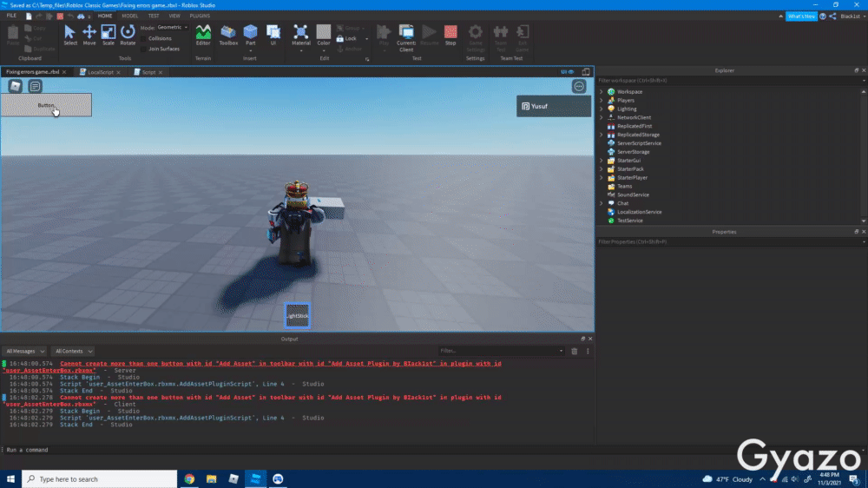This screenshot has height=488, width=868.
Task: Pick the Rotate tool
Action: coord(128,35)
